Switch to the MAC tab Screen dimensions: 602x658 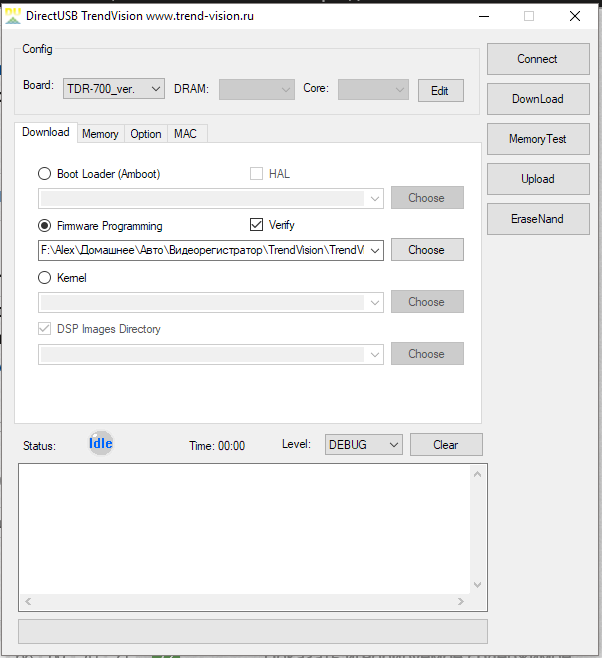185,134
